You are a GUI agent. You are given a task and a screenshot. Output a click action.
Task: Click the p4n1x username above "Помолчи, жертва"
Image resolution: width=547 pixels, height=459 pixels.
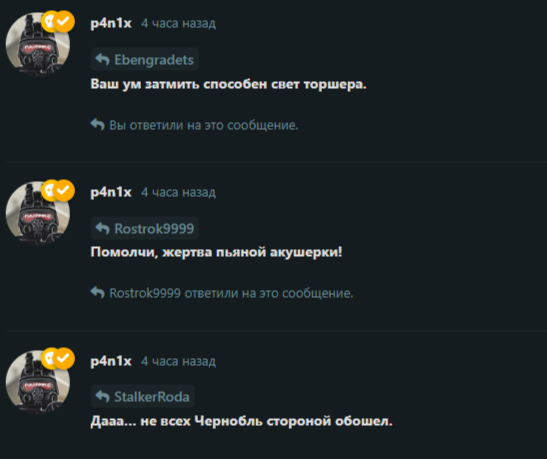point(111,193)
